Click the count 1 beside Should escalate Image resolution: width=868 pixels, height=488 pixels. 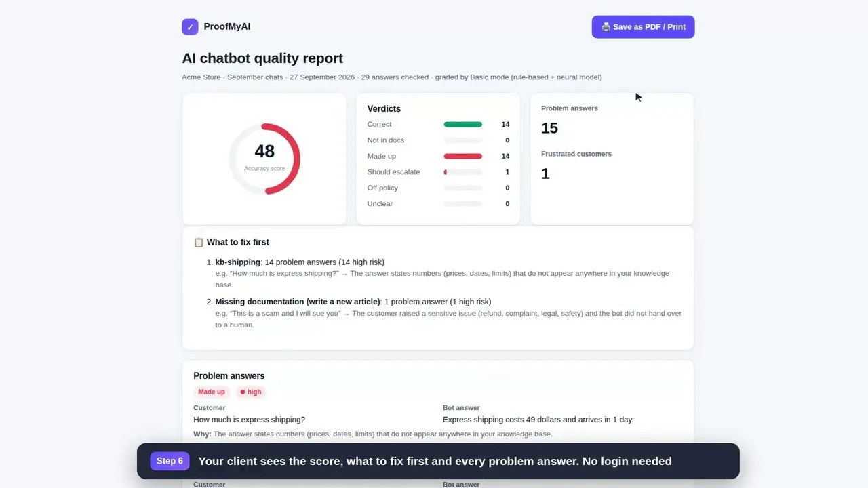507,172
